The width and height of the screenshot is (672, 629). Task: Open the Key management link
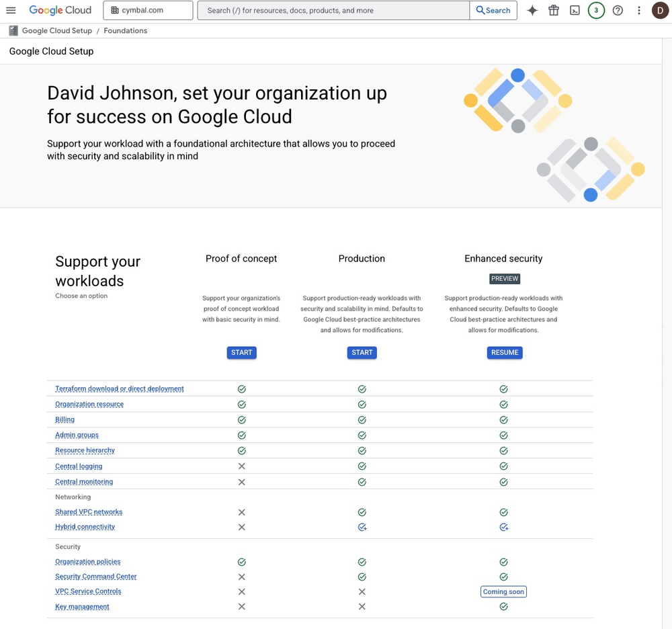82,607
